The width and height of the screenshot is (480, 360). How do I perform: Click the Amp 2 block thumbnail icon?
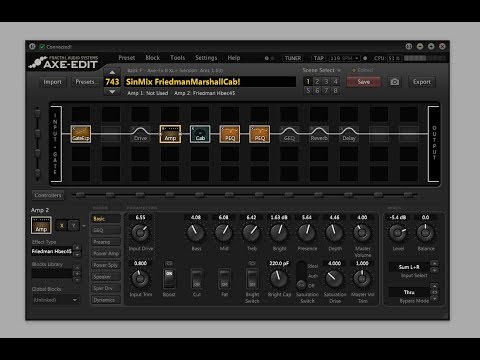pos(41,225)
